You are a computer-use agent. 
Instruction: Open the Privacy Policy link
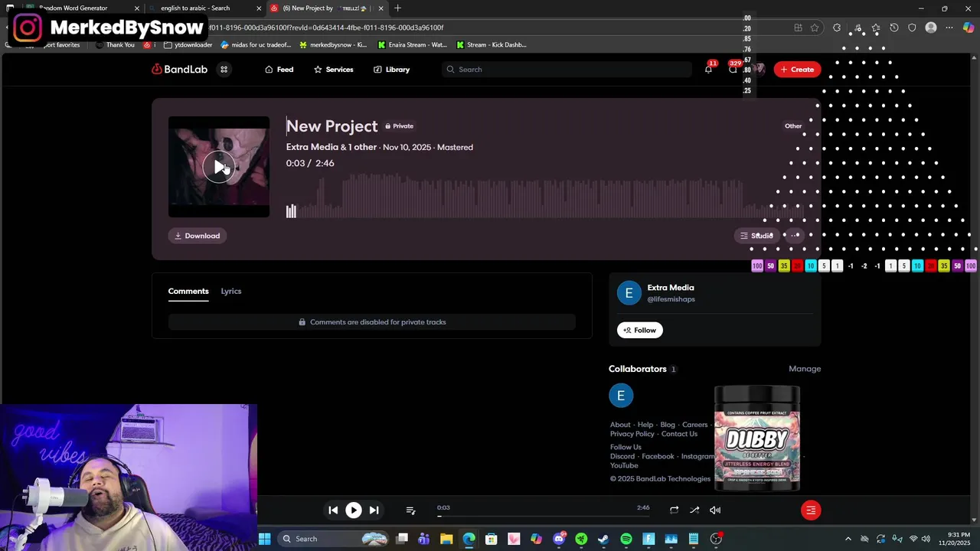(632, 434)
